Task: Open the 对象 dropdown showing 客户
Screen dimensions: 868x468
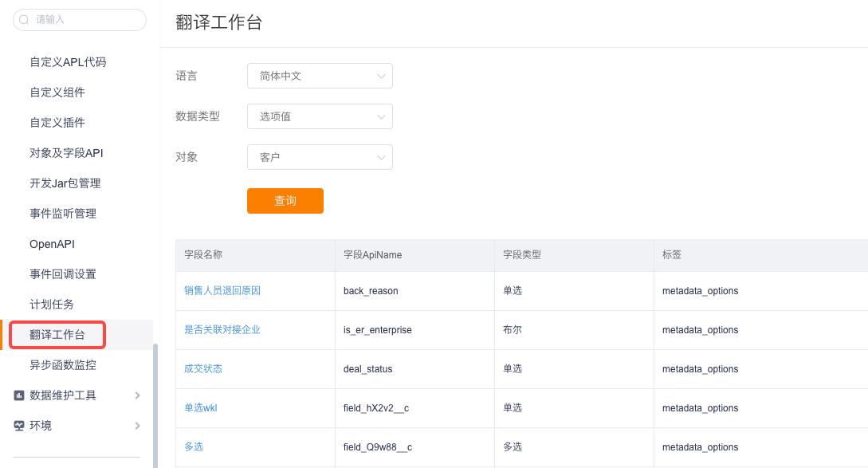Action: point(320,157)
